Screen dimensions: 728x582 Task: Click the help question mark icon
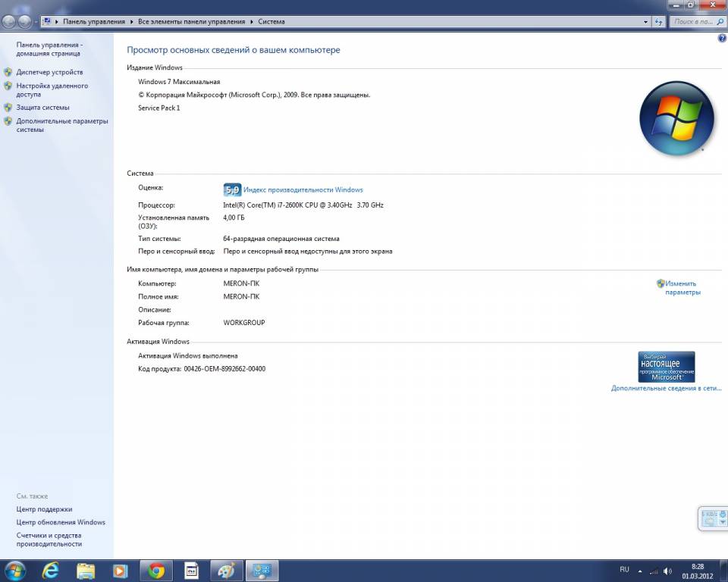coord(722,39)
